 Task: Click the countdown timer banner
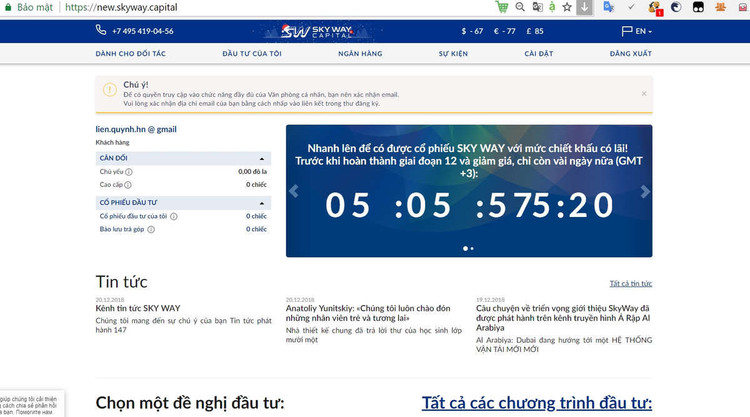[x=469, y=191]
